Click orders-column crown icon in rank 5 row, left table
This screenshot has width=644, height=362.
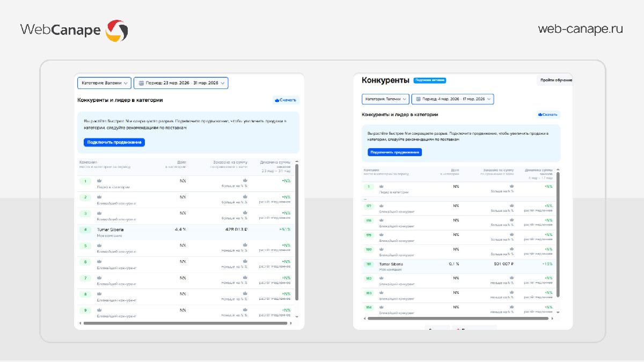[x=245, y=245]
